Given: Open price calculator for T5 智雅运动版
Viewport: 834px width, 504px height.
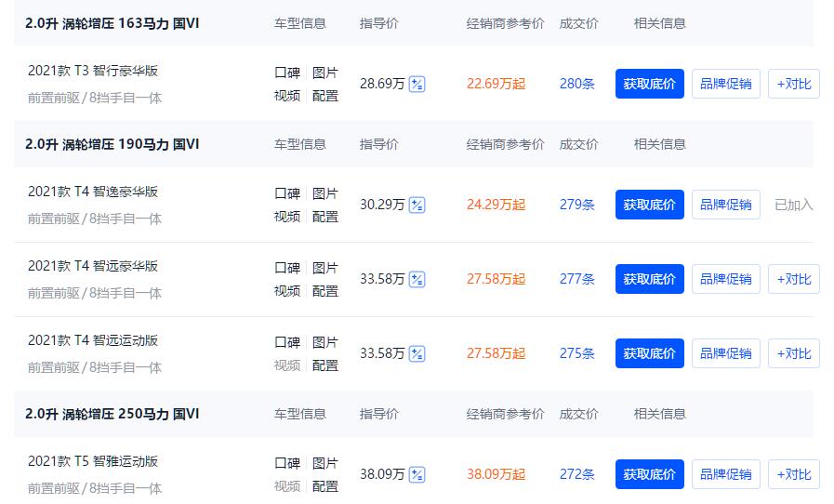Looking at the screenshot, I should pos(417,475).
